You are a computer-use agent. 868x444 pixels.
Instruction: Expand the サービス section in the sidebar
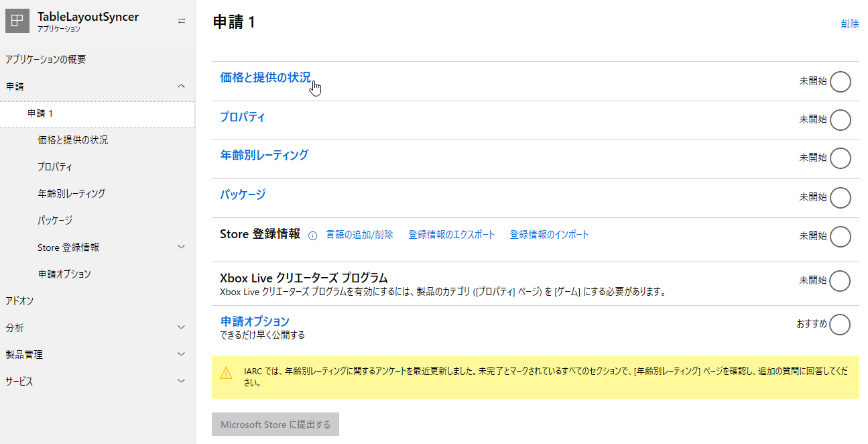click(x=181, y=381)
